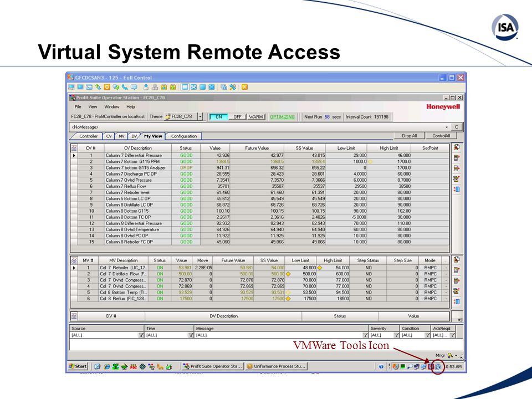Click the orange X icon in the remote control toolbar
The width and height of the screenshot is (532, 399).
pos(244,87)
